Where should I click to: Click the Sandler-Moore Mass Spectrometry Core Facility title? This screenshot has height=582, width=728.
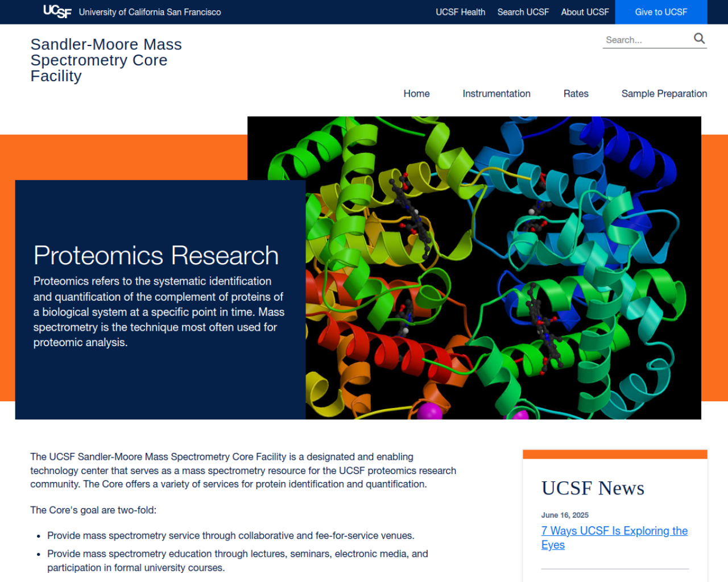(106, 60)
